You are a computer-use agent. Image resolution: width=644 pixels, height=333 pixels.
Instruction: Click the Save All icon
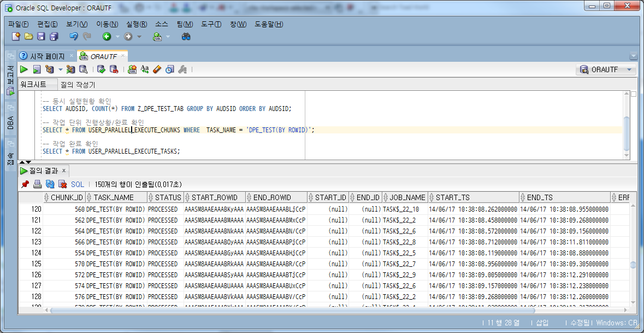click(x=54, y=37)
